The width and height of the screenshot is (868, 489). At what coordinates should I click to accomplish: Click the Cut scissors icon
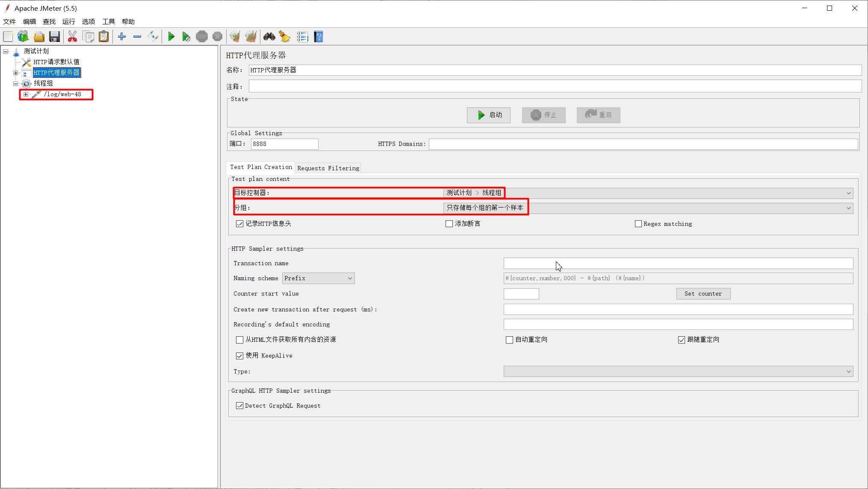click(x=73, y=37)
